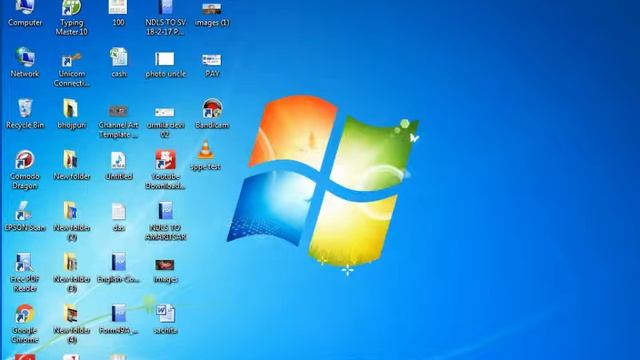Launch Comodo Dragon browser shortcut
The height and width of the screenshot is (360, 640).
coord(25,169)
